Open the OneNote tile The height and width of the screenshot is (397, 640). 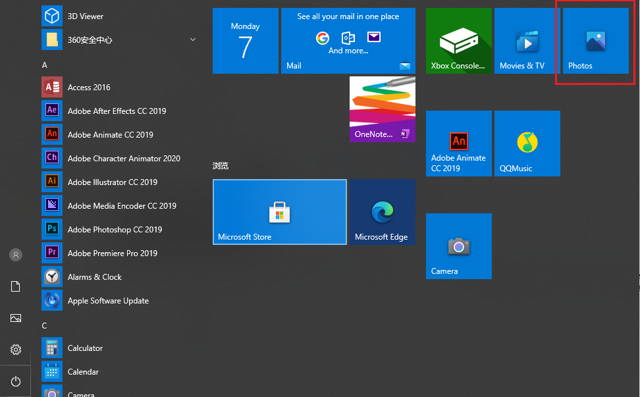[382, 109]
